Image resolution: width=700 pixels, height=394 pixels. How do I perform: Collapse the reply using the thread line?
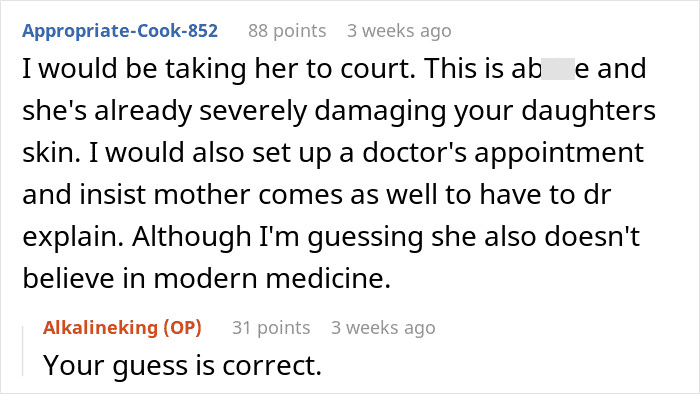pos(23,351)
